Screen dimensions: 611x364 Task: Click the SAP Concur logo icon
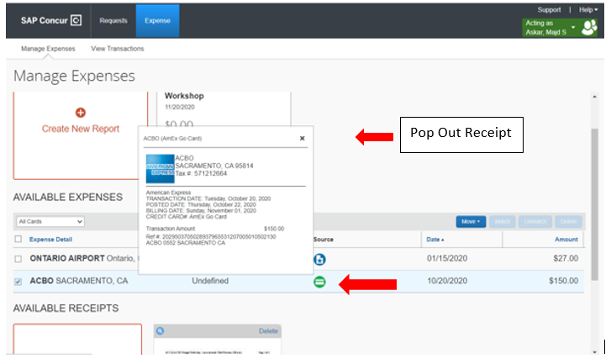pyautogui.click(x=76, y=20)
